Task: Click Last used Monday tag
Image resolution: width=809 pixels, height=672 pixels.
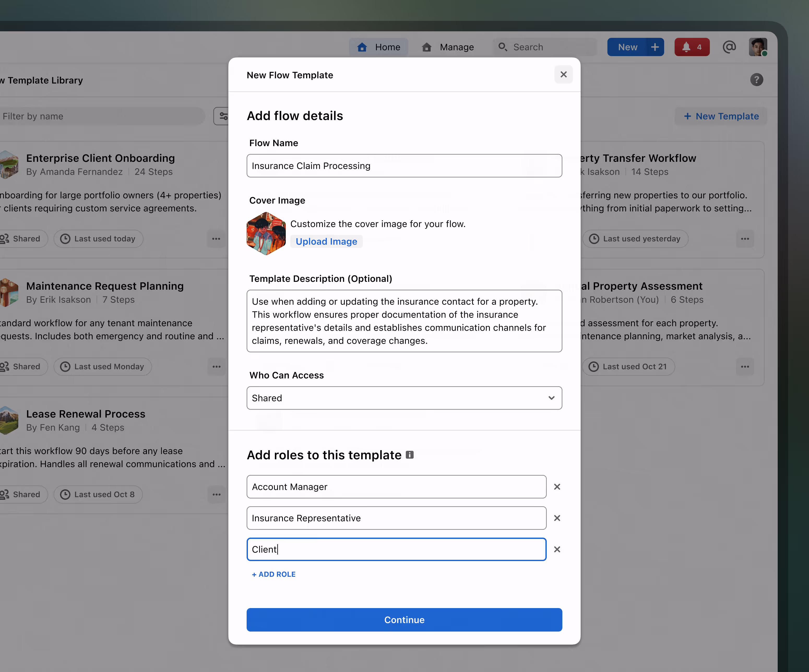Action: pyautogui.click(x=103, y=366)
